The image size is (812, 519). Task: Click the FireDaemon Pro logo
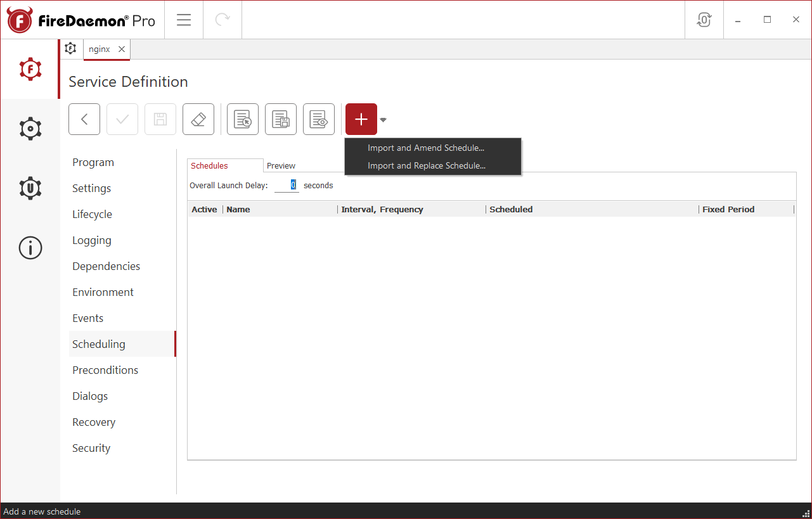click(x=81, y=20)
